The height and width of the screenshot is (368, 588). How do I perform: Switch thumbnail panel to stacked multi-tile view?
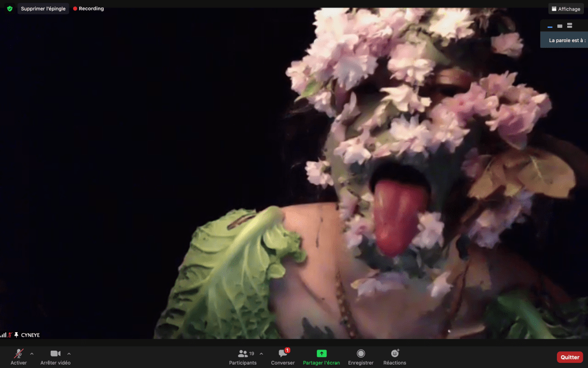(570, 26)
